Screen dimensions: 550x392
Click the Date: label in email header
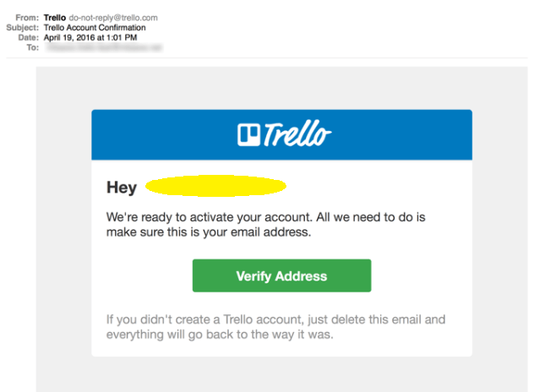pyautogui.click(x=29, y=37)
